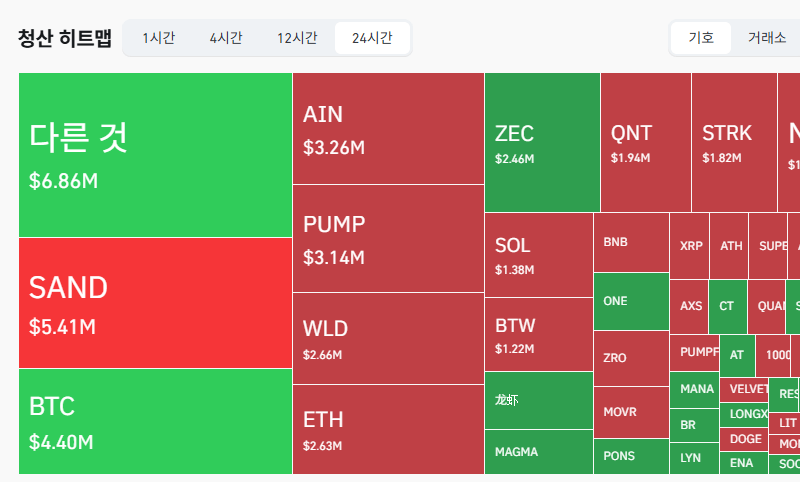The width and height of the screenshot is (800, 482).
Task: Switch to the 4시간 tab
Action: coord(226,38)
